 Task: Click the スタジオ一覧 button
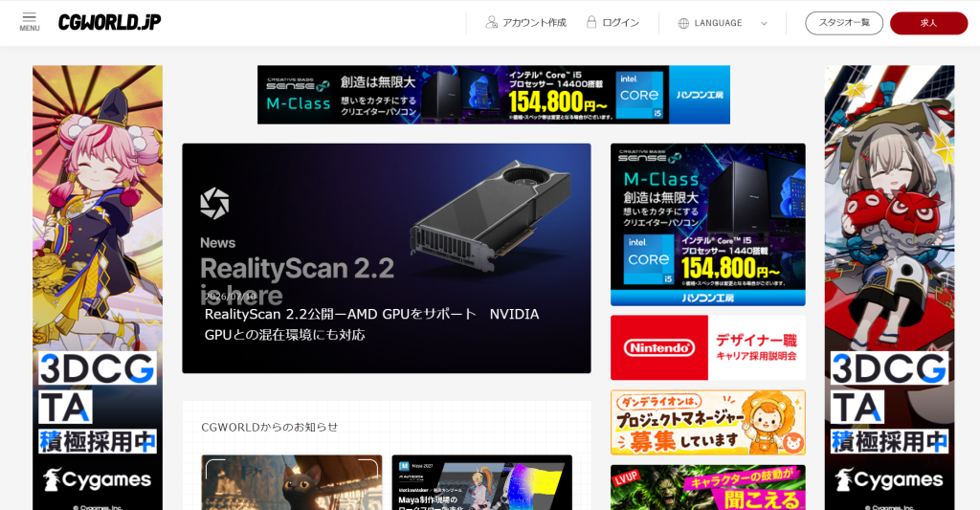844,23
